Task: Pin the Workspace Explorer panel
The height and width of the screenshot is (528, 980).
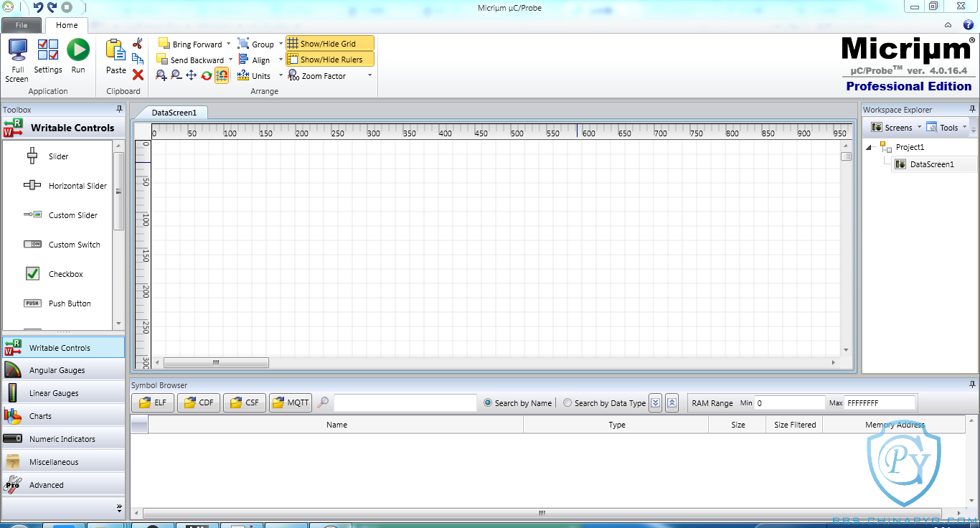Action: click(x=972, y=109)
